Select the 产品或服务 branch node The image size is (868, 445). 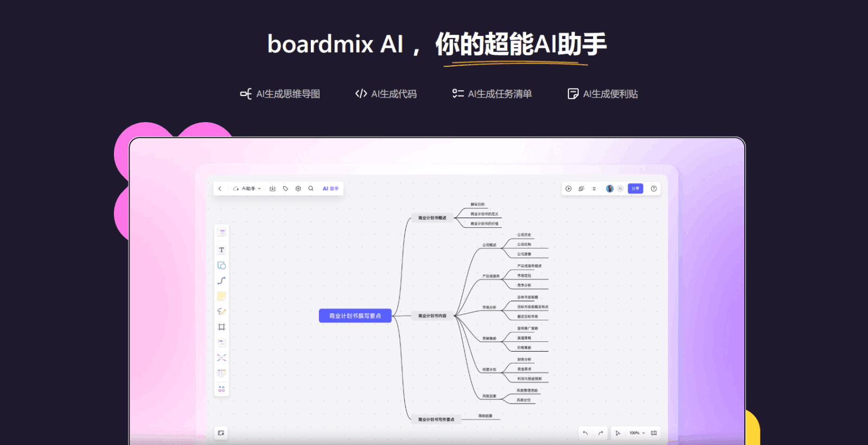491,276
